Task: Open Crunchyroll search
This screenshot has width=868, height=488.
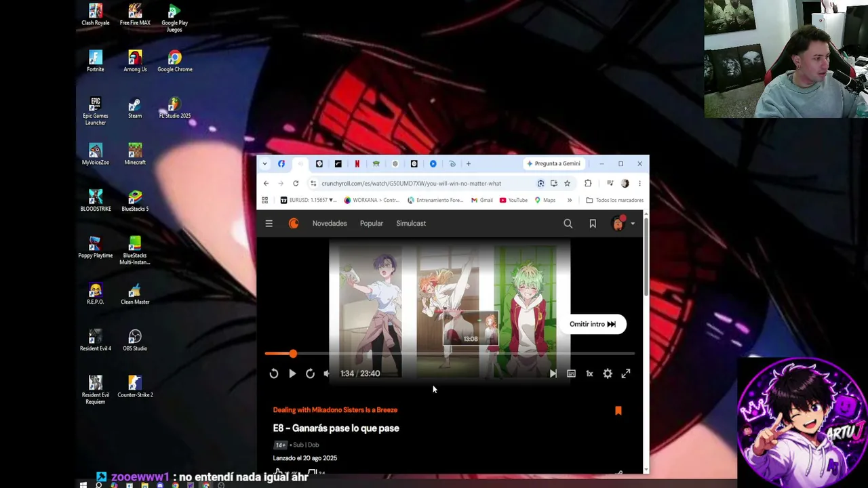Action: (x=568, y=224)
